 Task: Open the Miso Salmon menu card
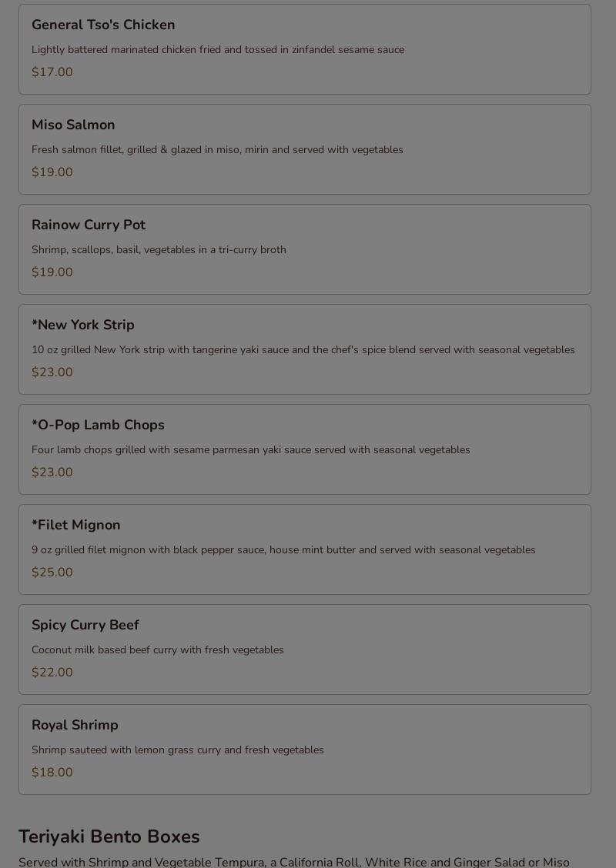pyautogui.click(x=305, y=149)
